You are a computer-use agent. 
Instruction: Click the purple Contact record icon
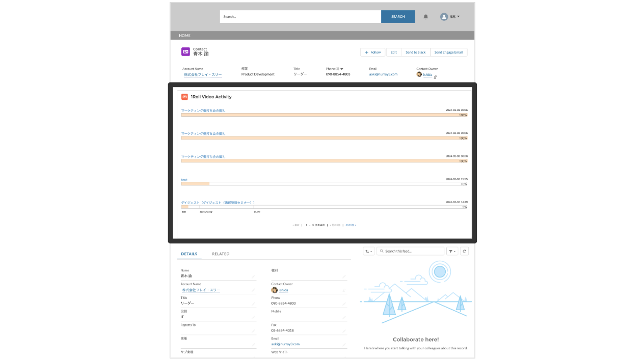[x=185, y=51]
